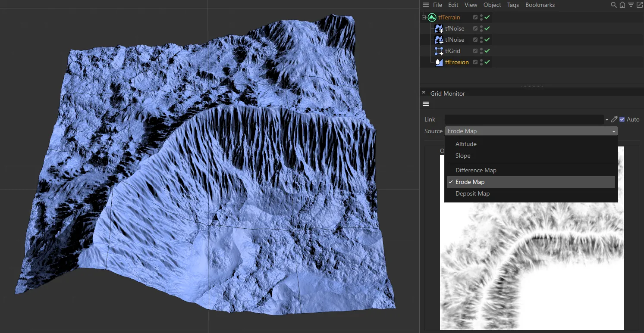This screenshot has height=333, width=644.
Task: Choose Deposit Map from the source list
Action: (x=472, y=193)
